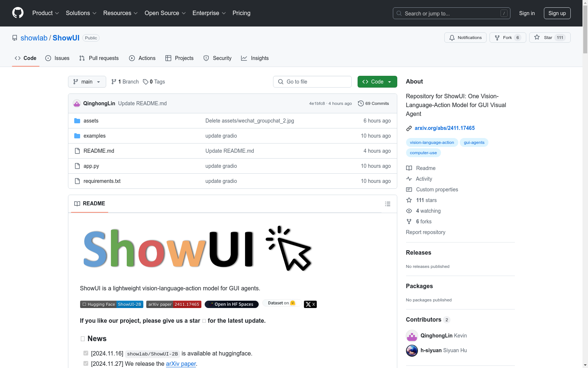The height and width of the screenshot is (368, 588).
Task: View the 111 stars list
Action: [x=422, y=200]
